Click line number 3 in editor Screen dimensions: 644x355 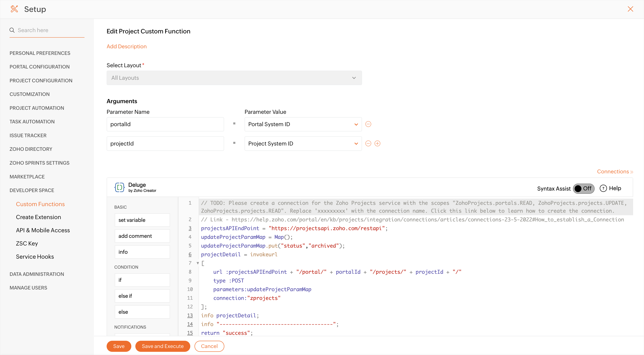pyautogui.click(x=190, y=228)
